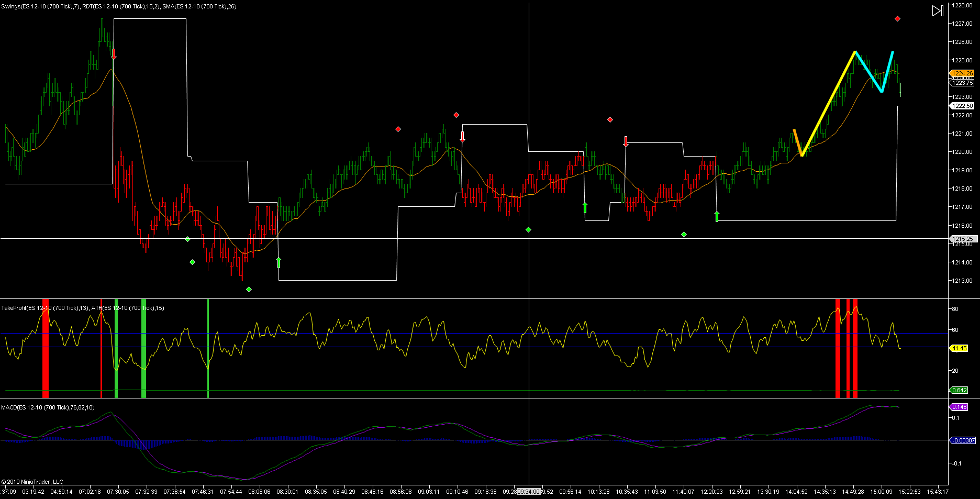980x499 pixels.
Task: Click the green diamond on the 1215.25 horizontal line
Action: (x=187, y=239)
